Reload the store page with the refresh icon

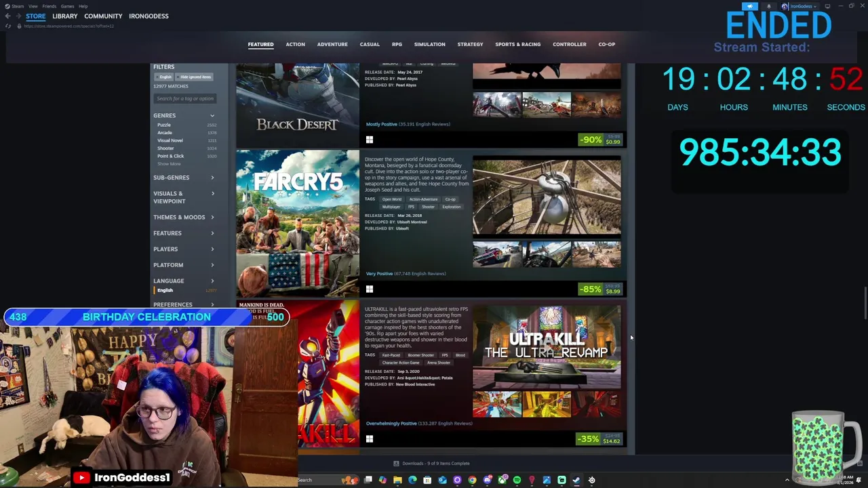coord(7,26)
